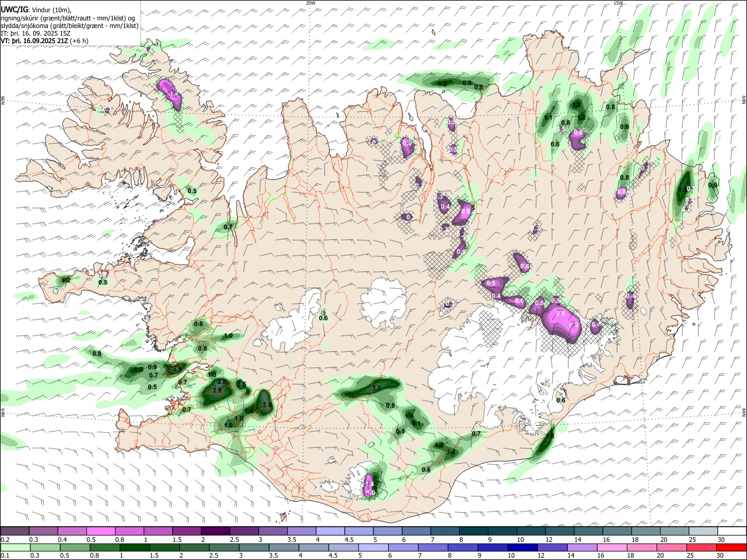Select the dark purple snow swatch between 2 and 2.5
The image size is (747, 560).
click(215, 531)
